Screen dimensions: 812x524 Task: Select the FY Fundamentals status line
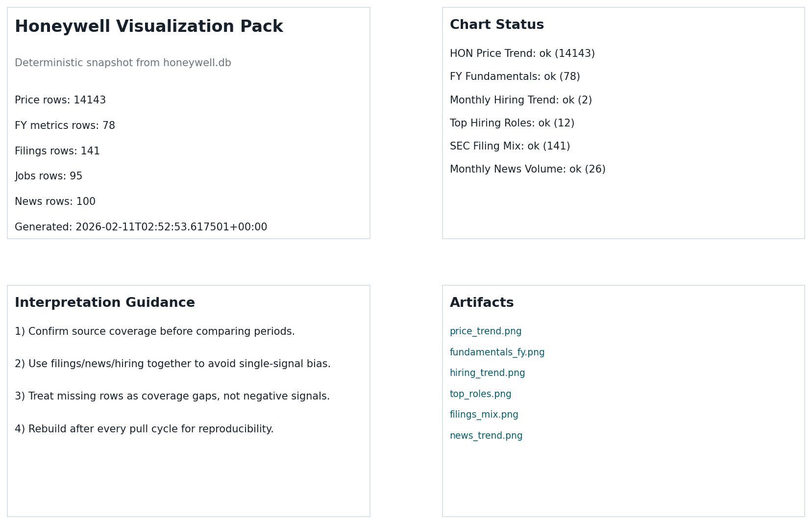[x=515, y=77]
